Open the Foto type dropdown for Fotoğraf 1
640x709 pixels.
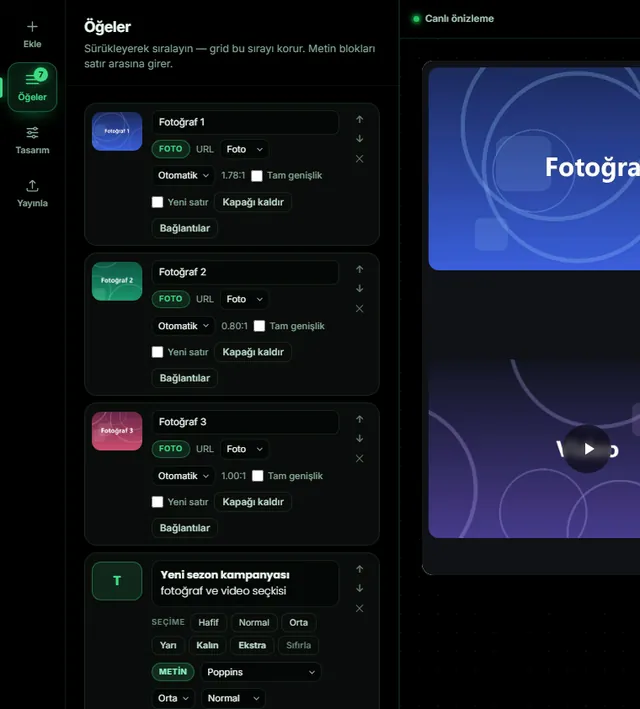point(244,149)
